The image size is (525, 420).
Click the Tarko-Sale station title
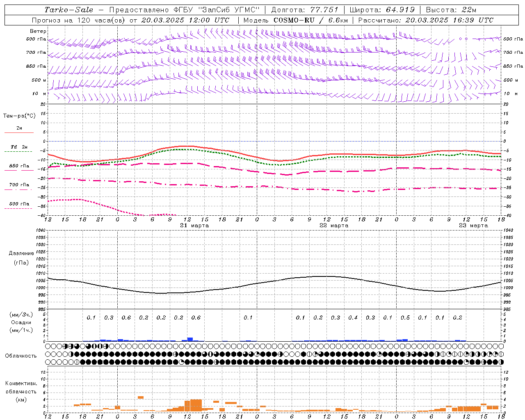pyautogui.click(x=69, y=10)
